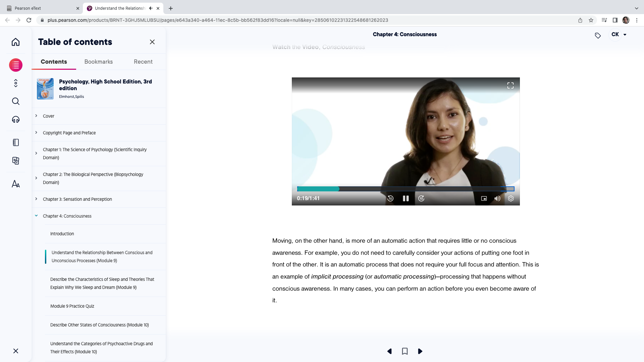
Task: Open the CK account dropdown
Action: (x=619, y=35)
